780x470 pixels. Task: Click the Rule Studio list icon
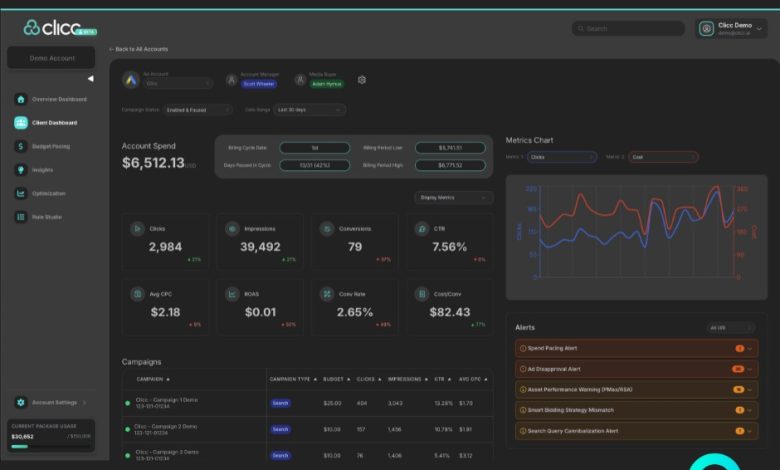point(21,217)
